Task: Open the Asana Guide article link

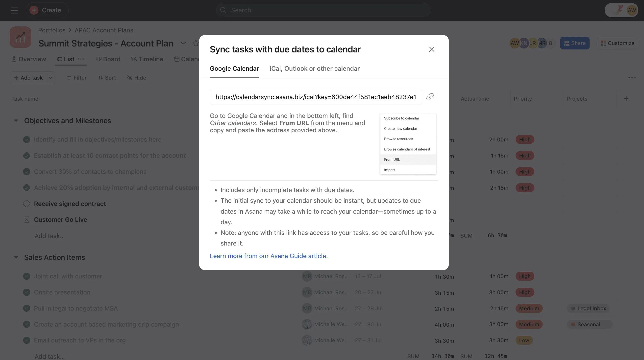Action: pos(269,256)
